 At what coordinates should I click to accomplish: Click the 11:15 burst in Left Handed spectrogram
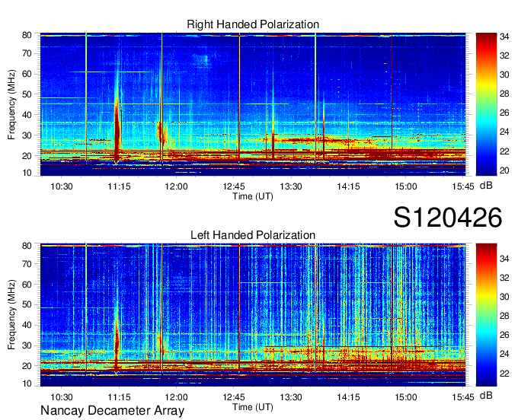(117, 343)
